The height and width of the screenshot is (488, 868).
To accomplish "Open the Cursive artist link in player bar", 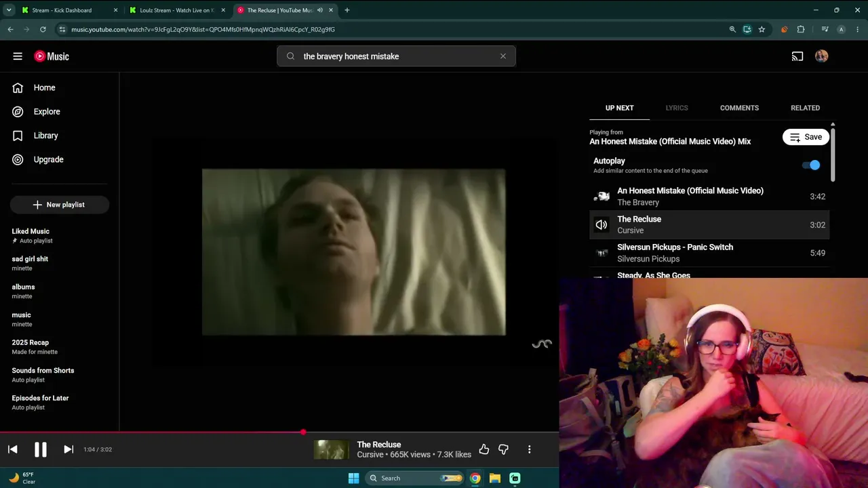I will pos(370,455).
